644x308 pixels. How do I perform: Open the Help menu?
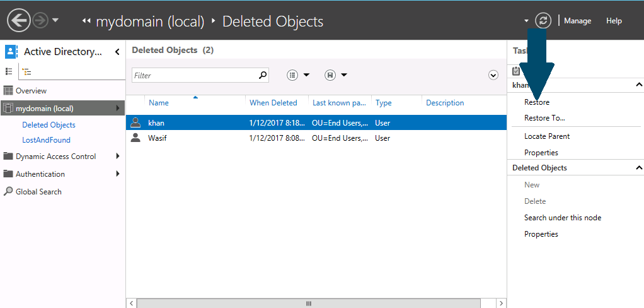[614, 21]
